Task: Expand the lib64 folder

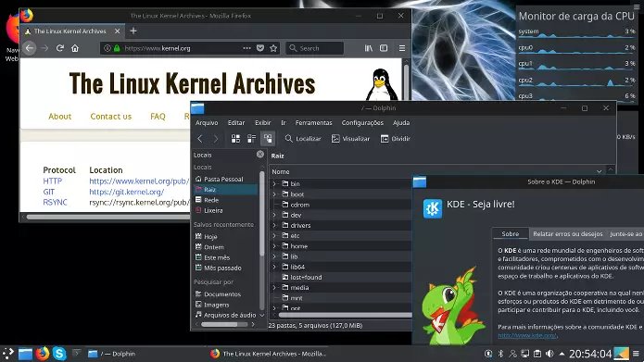Action: [x=275, y=267]
